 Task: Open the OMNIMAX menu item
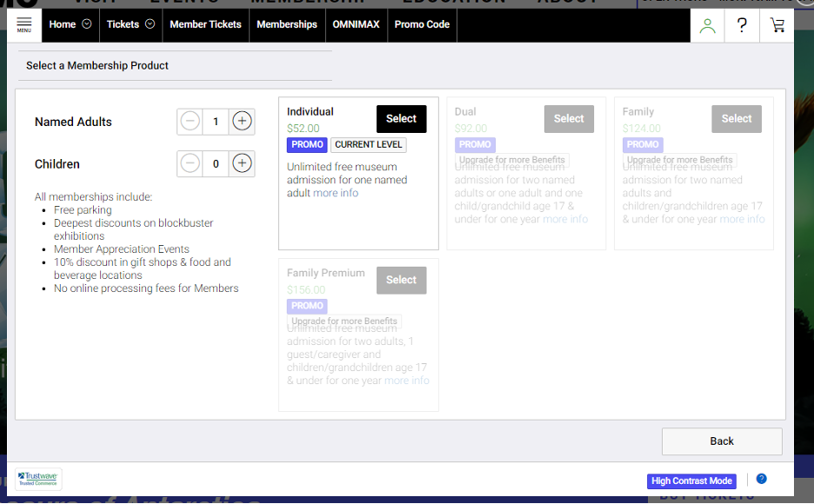357,24
